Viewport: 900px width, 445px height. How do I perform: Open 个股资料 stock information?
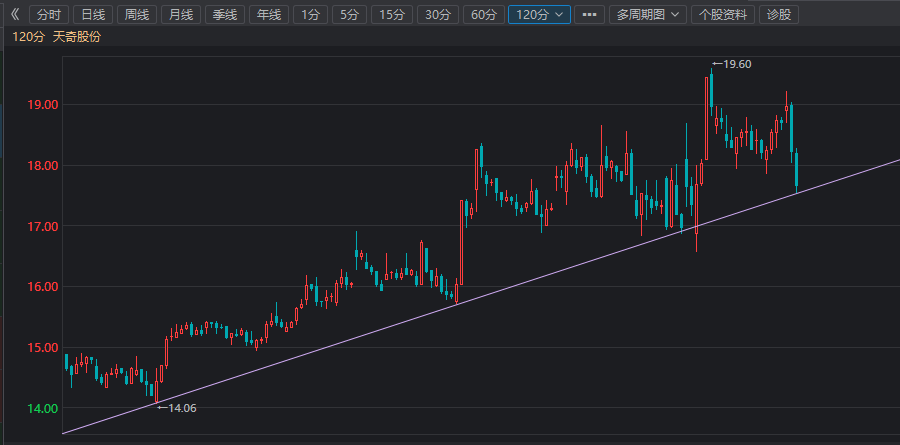click(x=723, y=14)
